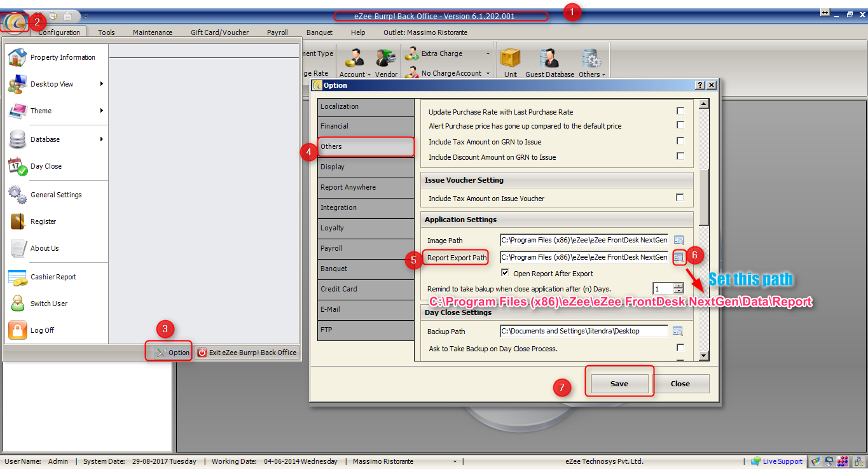This screenshot has height=469, width=868.
Task: Open About Us entry
Action: [56, 248]
